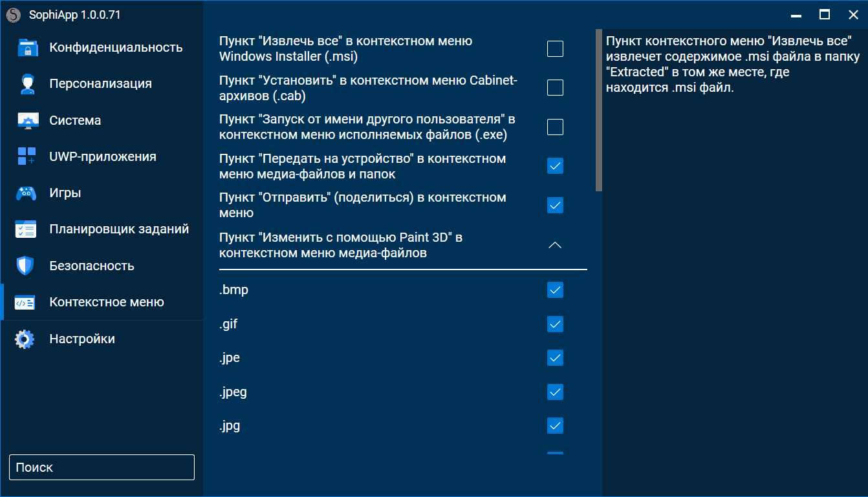Click the Settings gear icon
Viewport: 868px width, 497px height.
[x=25, y=339]
